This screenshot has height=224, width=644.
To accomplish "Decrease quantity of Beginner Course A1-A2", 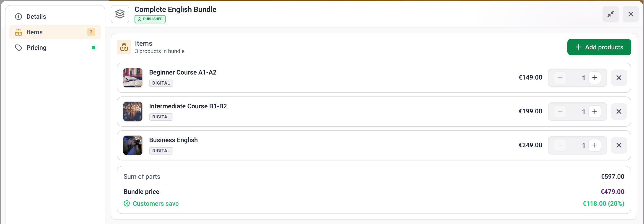I will 560,78.
